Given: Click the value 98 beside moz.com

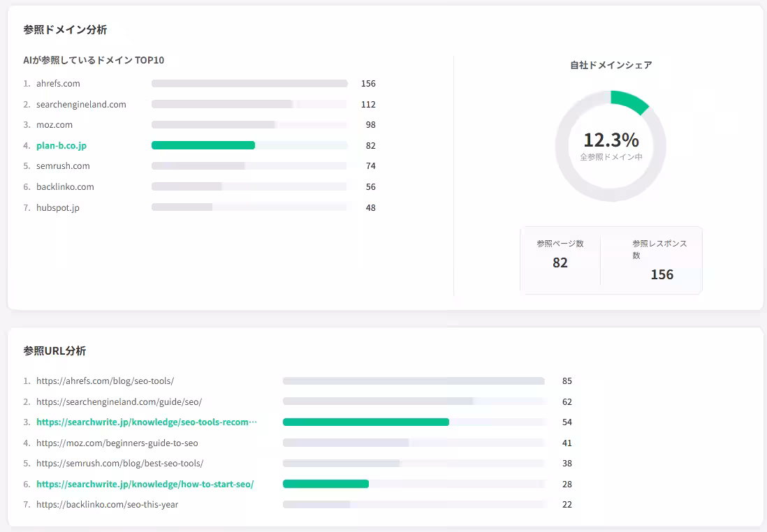Looking at the screenshot, I should (371, 125).
